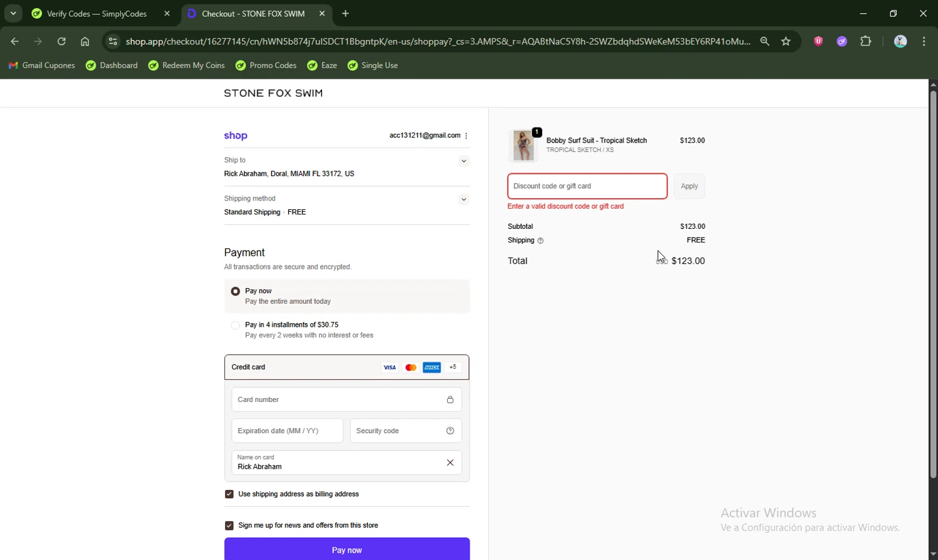The height and width of the screenshot is (560, 938).
Task: Click the Total $123.00 amount
Action: pos(688,261)
